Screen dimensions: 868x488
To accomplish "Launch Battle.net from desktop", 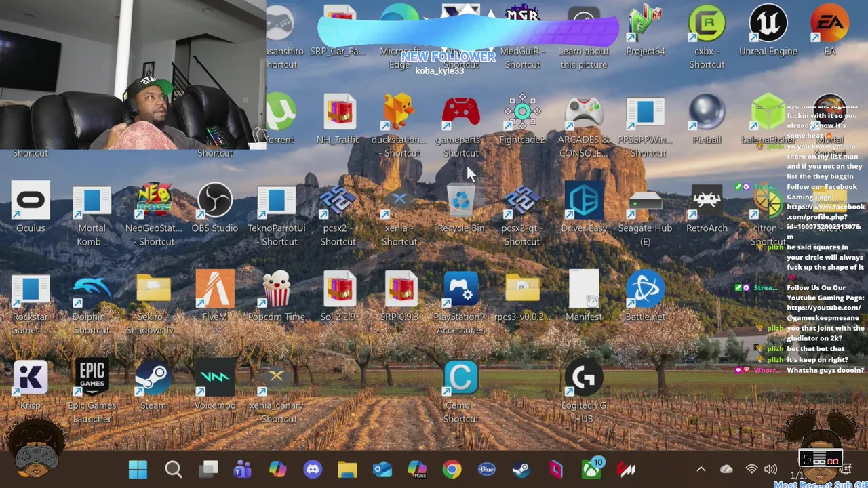I will [x=645, y=289].
